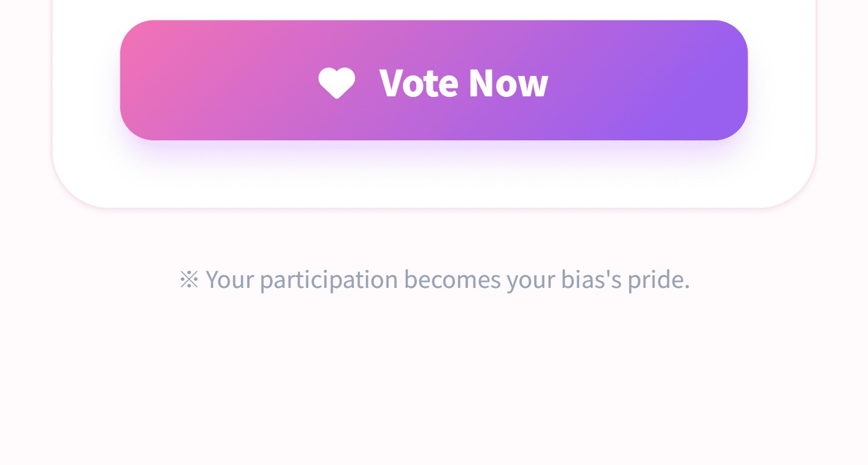This screenshot has height=465, width=868.
Task: Click the white heart icon
Action: [336, 82]
